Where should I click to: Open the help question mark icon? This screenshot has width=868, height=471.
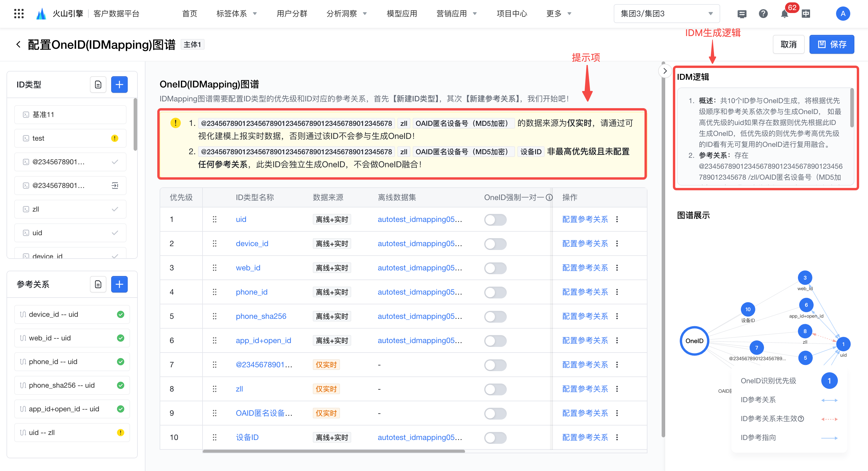tap(763, 14)
